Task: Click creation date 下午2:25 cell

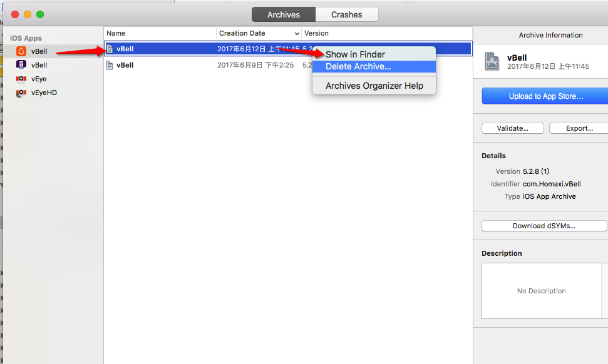Action: coord(255,65)
